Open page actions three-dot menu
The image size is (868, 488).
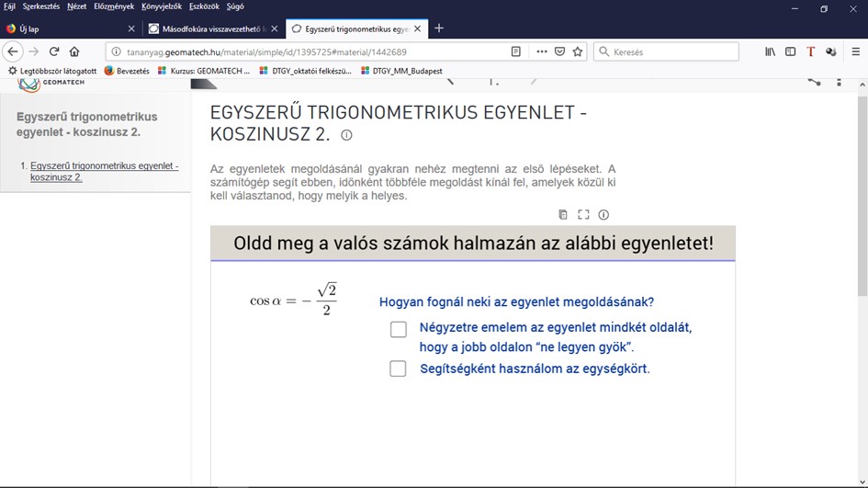[x=541, y=51]
